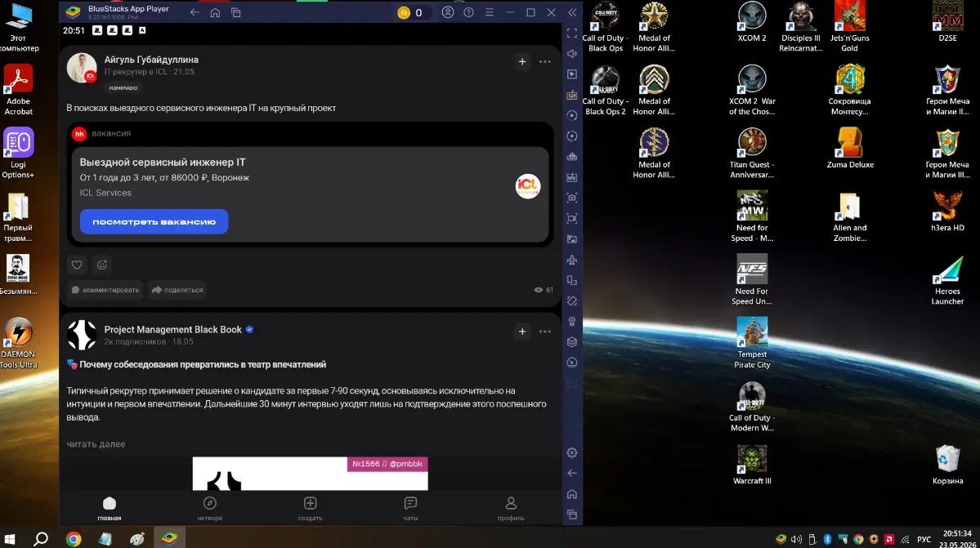This screenshot has width=980, height=548.
Task: Click the back arrow in BlueStacks sidebar
Action: pos(572,473)
